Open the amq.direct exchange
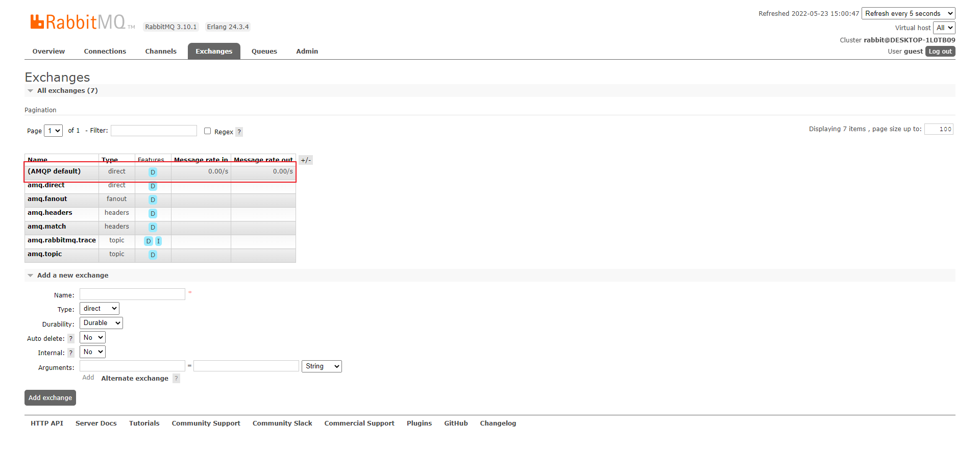 tap(46, 185)
